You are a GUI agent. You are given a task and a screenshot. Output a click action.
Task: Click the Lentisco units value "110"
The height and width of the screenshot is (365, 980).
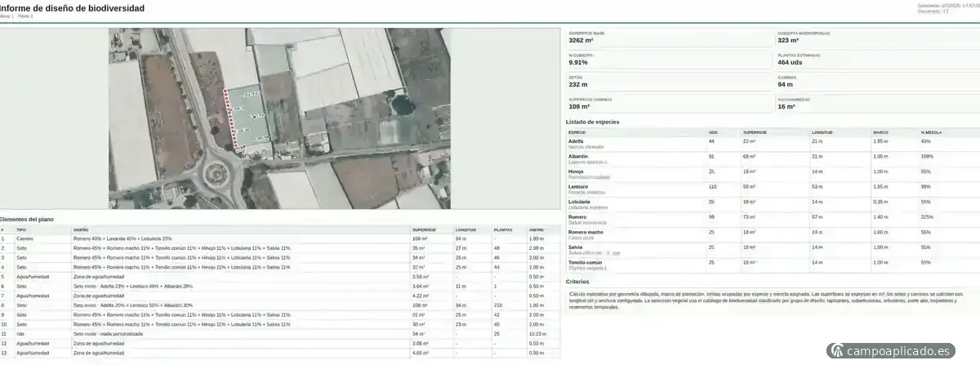coord(712,186)
